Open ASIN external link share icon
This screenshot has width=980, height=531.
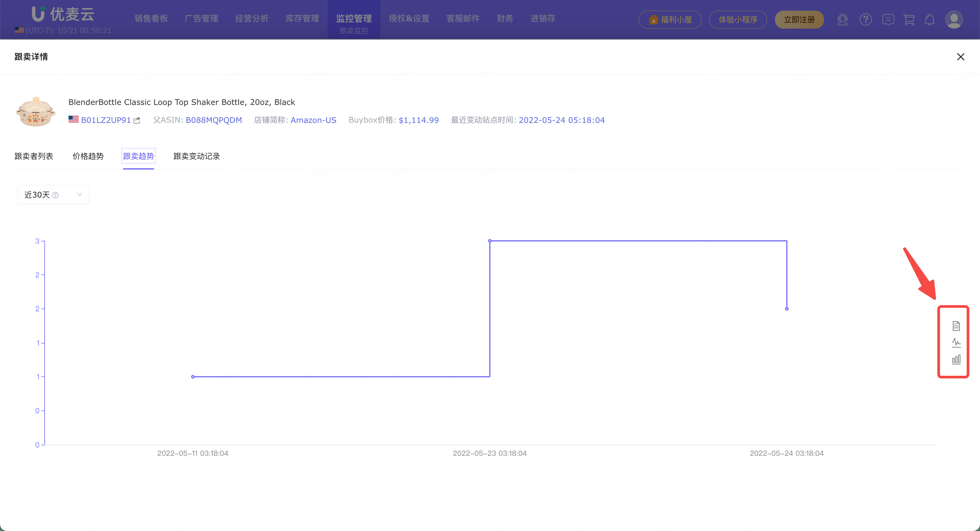pos(137,120)
